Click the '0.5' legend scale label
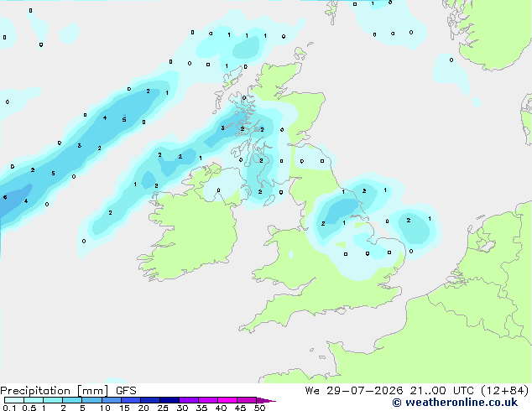The width and height of the screenshot is (532, 411). coord(29,408)
